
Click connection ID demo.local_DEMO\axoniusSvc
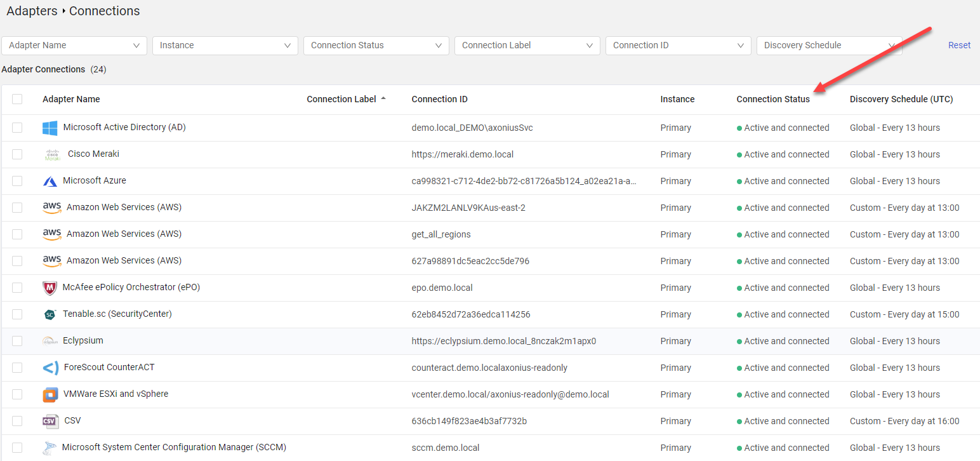coord(472,128)
